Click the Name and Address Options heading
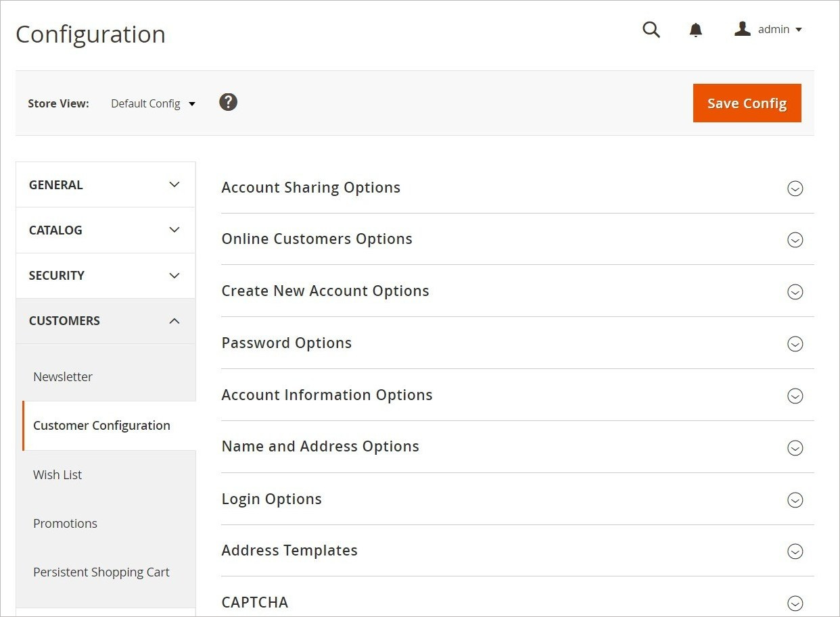Image resolution: width=840 pixels, height=617 pixels. tap(321, 446)
